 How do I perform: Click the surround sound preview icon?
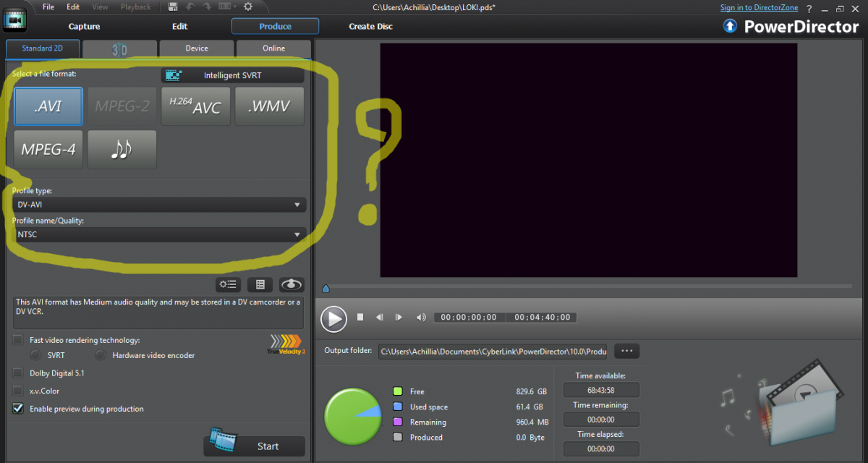click(x=291, y=284)
